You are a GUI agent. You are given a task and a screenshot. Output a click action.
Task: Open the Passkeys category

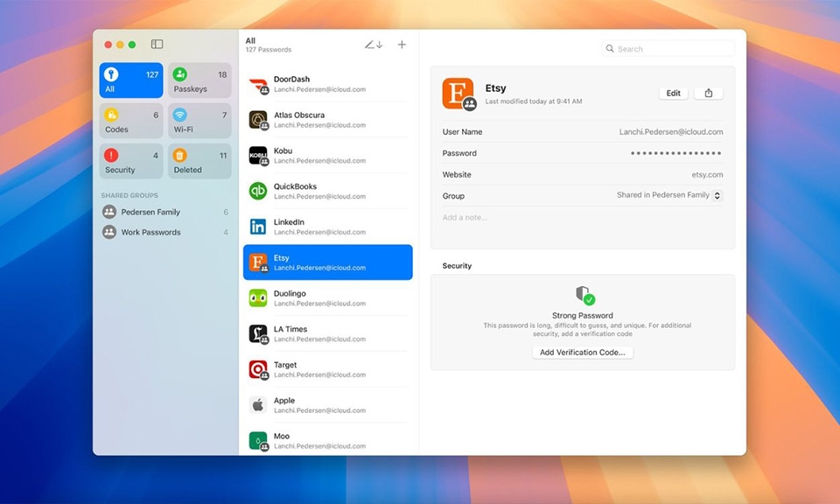point(199,80)
